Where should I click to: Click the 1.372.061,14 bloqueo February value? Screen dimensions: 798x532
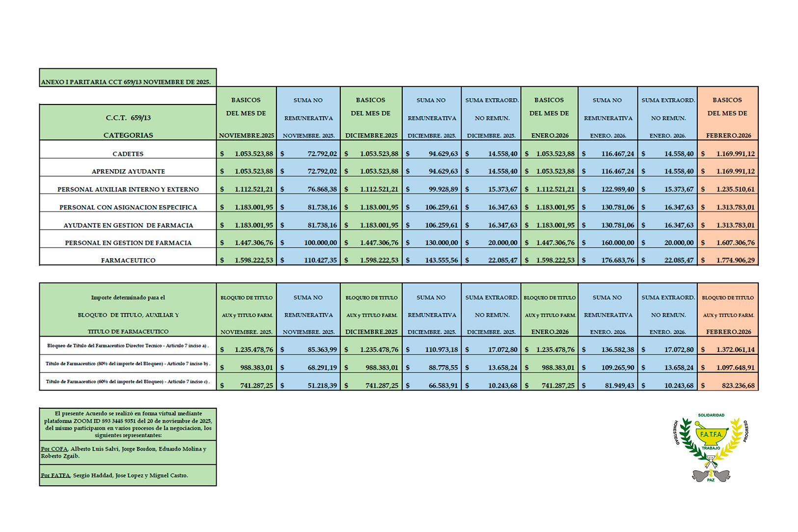735,349
